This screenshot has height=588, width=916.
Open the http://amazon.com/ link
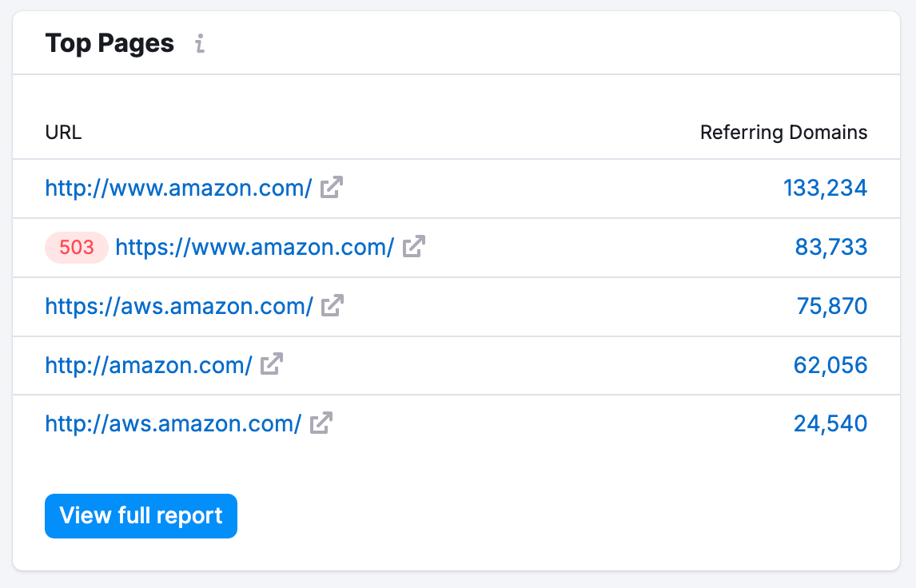148,365
